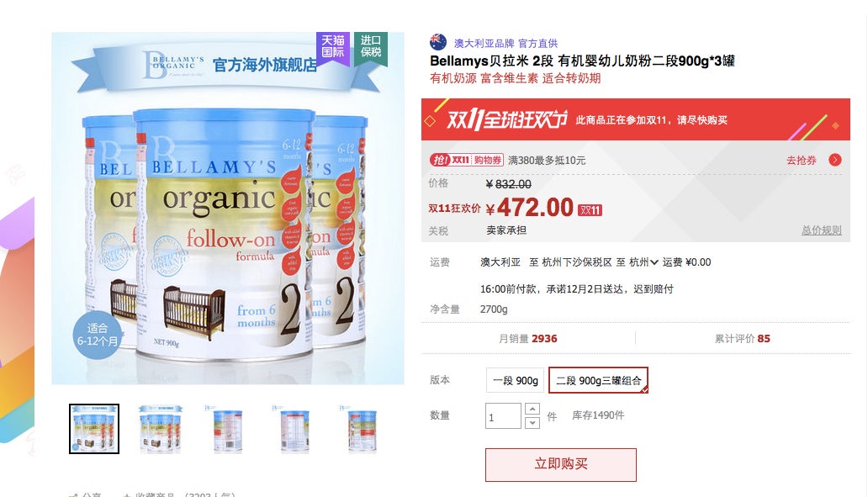Select the third product thumbnail of a single can
This screenshot has height=497, width=868.
pos(228,429)
